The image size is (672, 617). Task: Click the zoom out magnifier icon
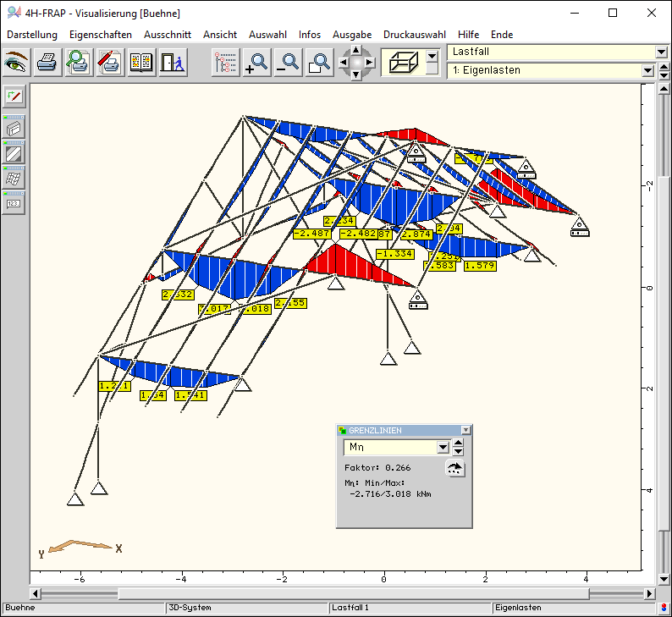288,63
